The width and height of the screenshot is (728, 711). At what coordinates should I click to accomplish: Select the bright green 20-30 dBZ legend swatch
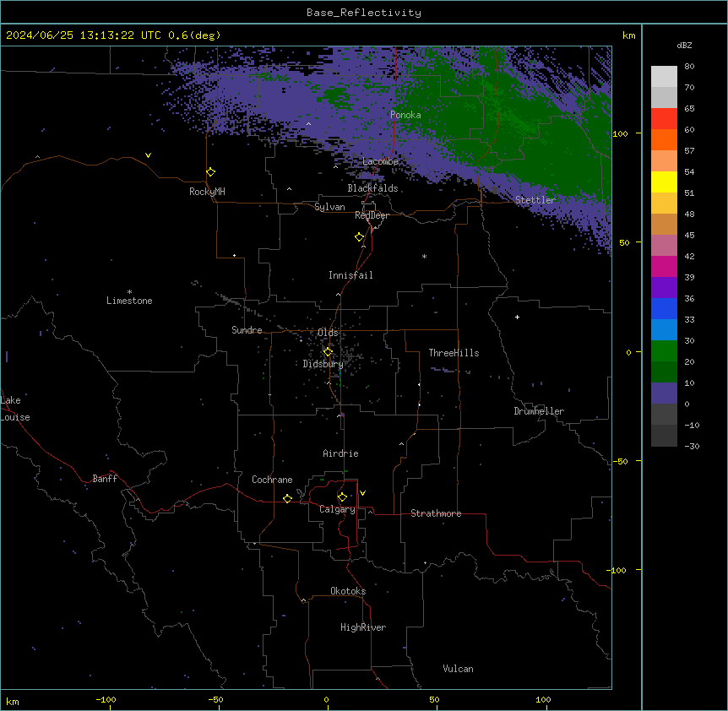click(x=664, y=351)
